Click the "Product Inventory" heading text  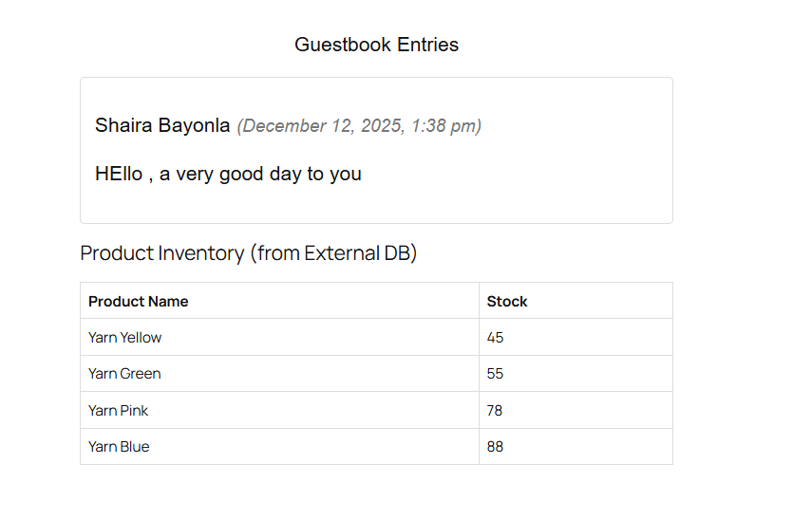coord(162,253)
